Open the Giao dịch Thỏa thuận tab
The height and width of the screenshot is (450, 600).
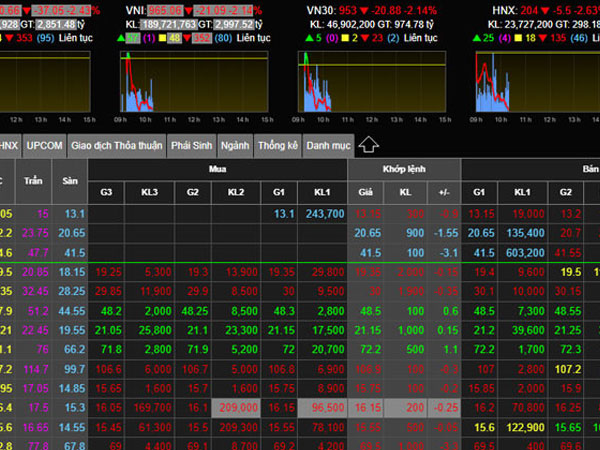tap(116, 145)
